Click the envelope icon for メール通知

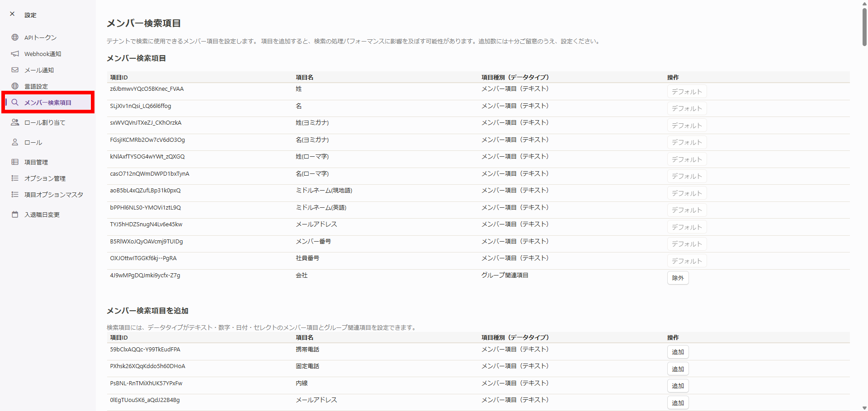pos(15,70)
